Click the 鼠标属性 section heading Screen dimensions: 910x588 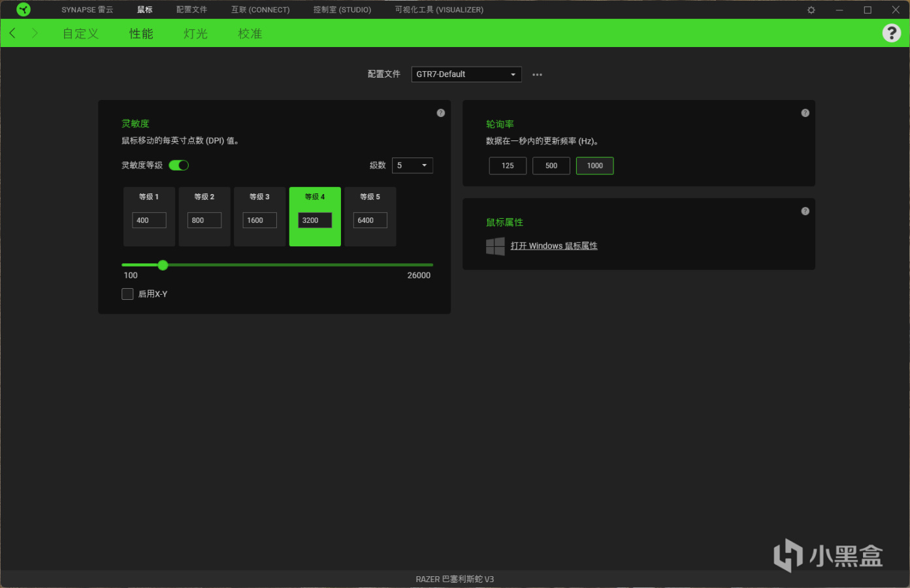pyautogui.click(x=504, y=222)
